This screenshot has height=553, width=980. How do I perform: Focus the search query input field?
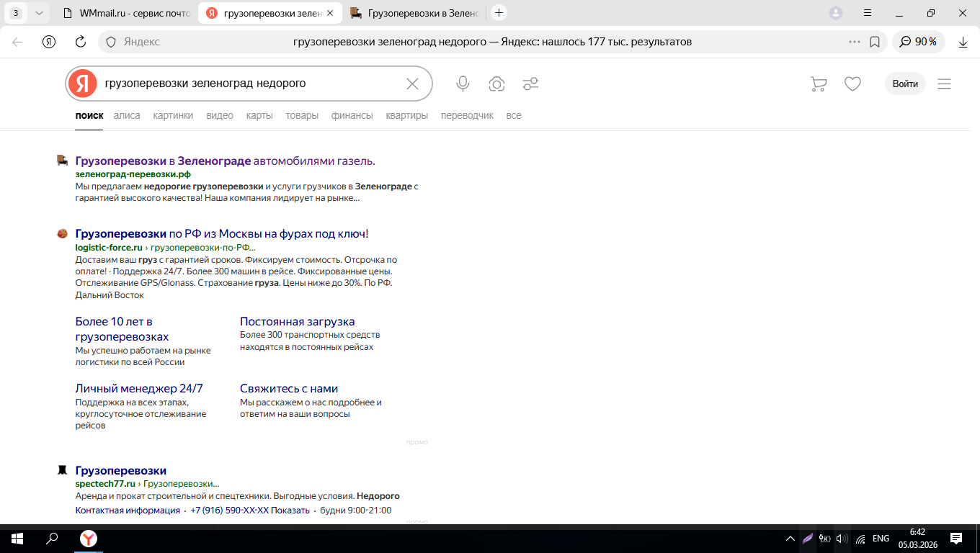(251, 84)
